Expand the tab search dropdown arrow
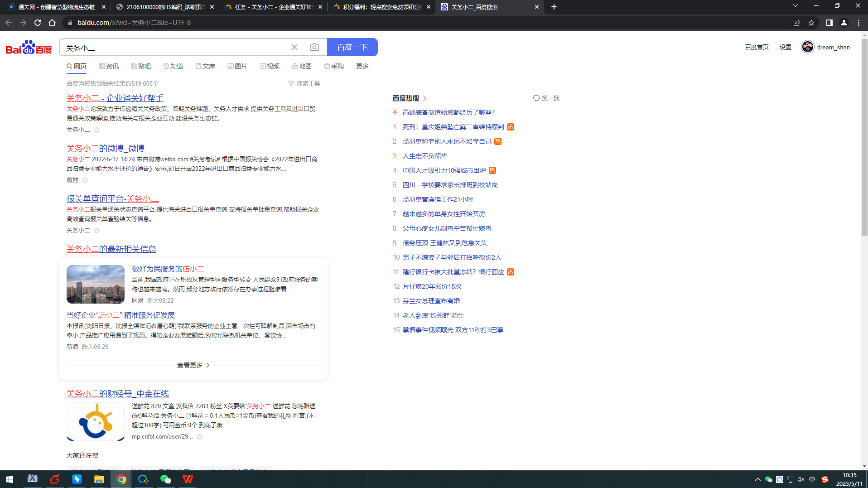The image size is (868, 488). (x=795, y=6)
